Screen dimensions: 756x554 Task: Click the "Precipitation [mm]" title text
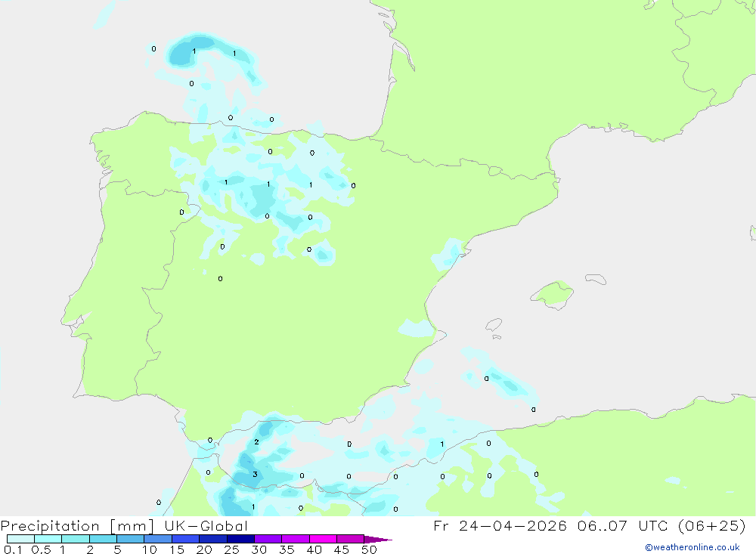(77, 526)
